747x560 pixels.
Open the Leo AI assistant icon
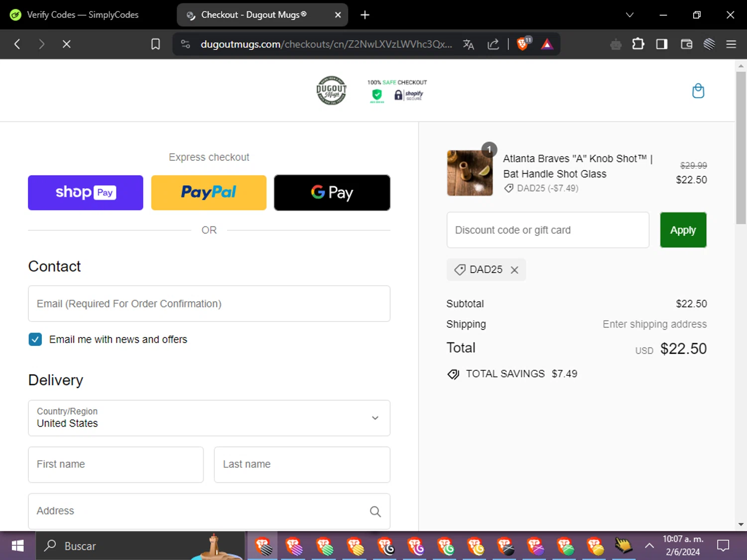tap(616, 44)
